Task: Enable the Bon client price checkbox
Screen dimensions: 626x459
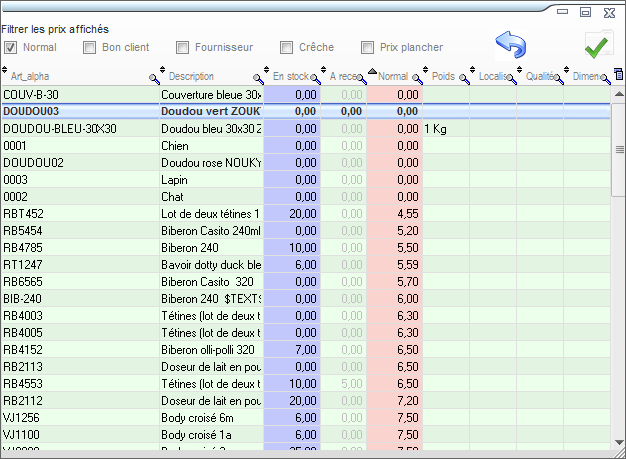Action: [90, 47]
